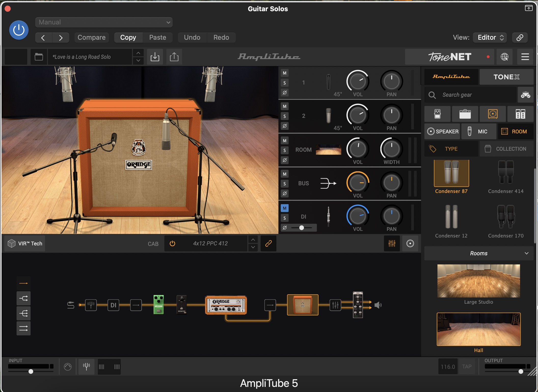
Task: Click the Undo button
Action: [192, 37]
